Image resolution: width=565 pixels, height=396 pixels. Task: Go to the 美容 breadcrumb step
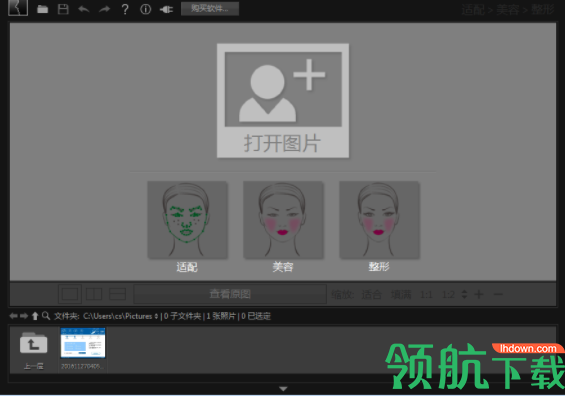click(508, 10)
